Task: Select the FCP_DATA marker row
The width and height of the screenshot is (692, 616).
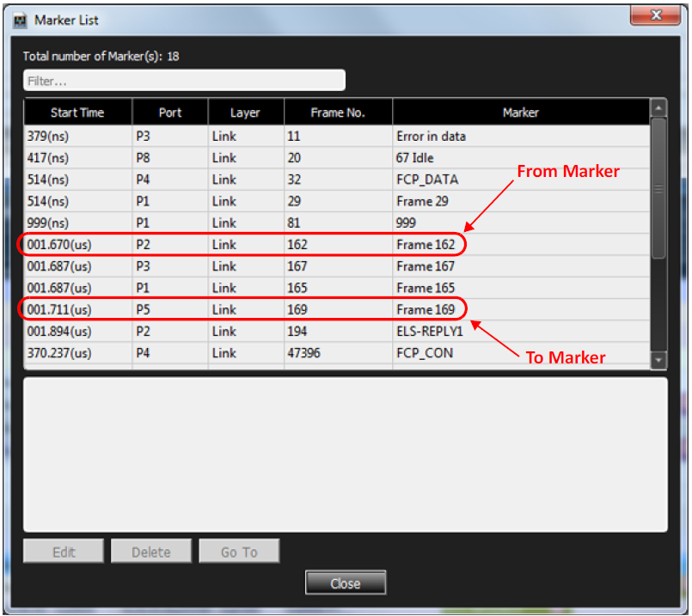Action: tap(337, 180)
